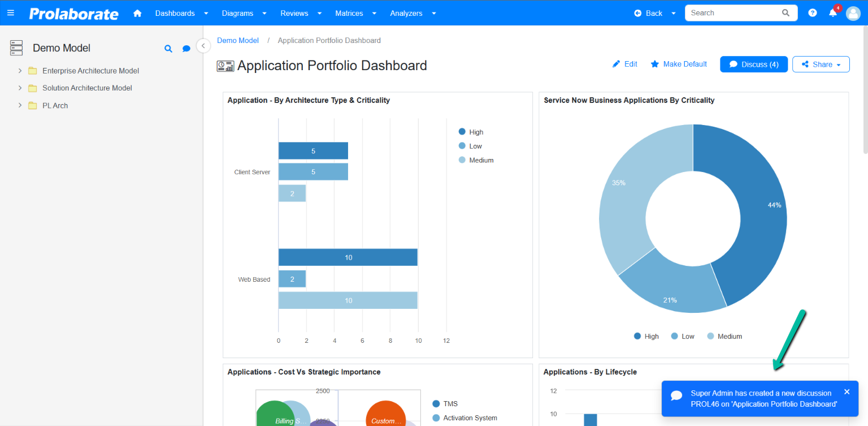Expand the PL Arch tree node
Viewport: 868px width, 426px height.
point(20,106)
